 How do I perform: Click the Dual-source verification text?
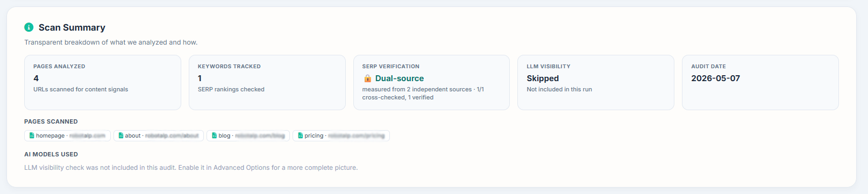point(400,78)
